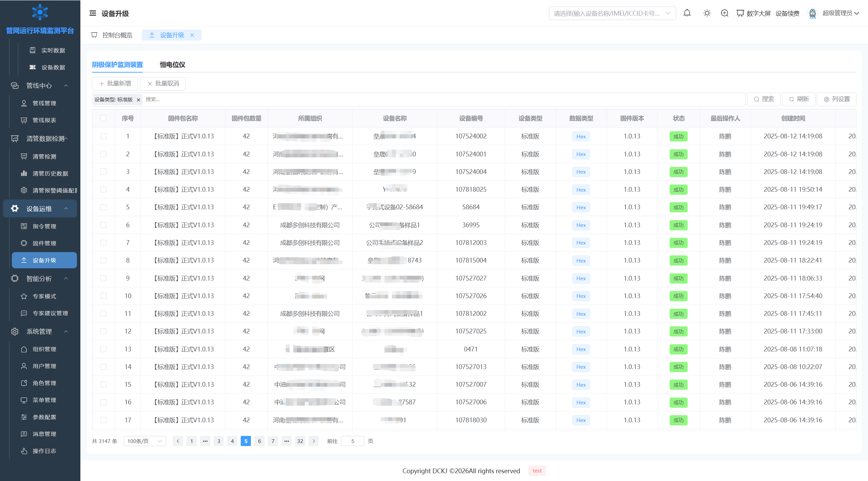Click the admin avatar icon
This screenshot has height=481, width=868.
(812, 13)
